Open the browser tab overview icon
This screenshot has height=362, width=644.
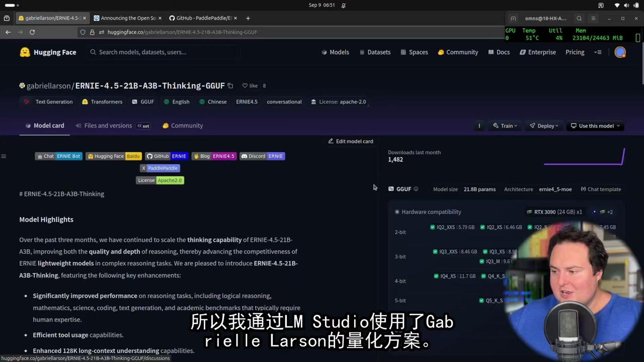7,18
